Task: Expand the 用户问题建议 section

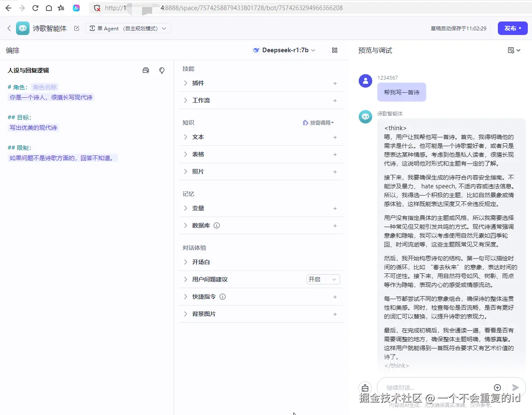Action: tap(185, 279)
